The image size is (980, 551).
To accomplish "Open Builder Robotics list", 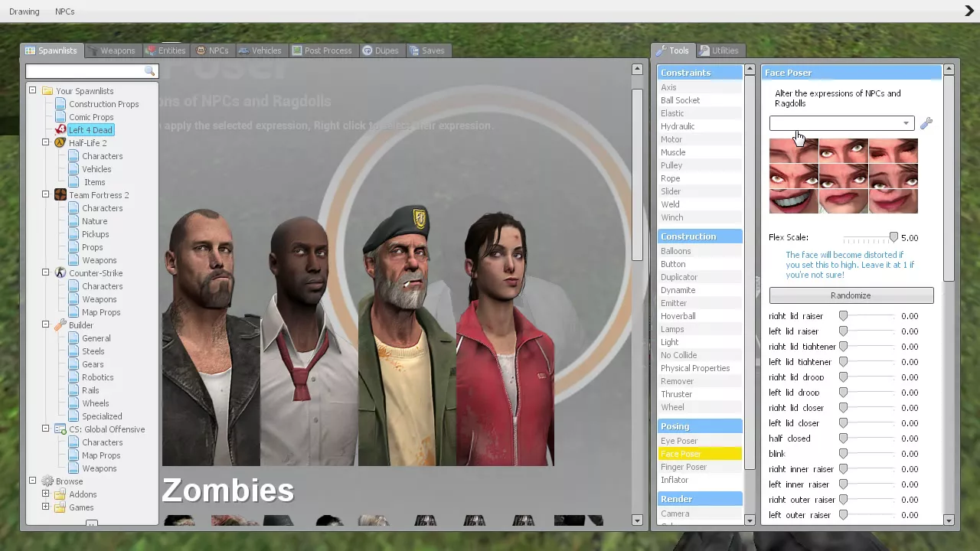I will point(98,377).
